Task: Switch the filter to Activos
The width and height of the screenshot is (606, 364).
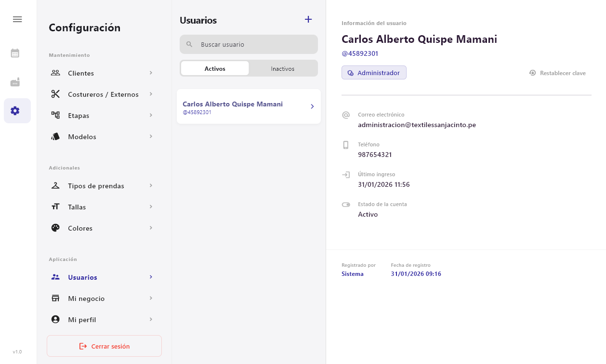Action: (x=214, y=68)
